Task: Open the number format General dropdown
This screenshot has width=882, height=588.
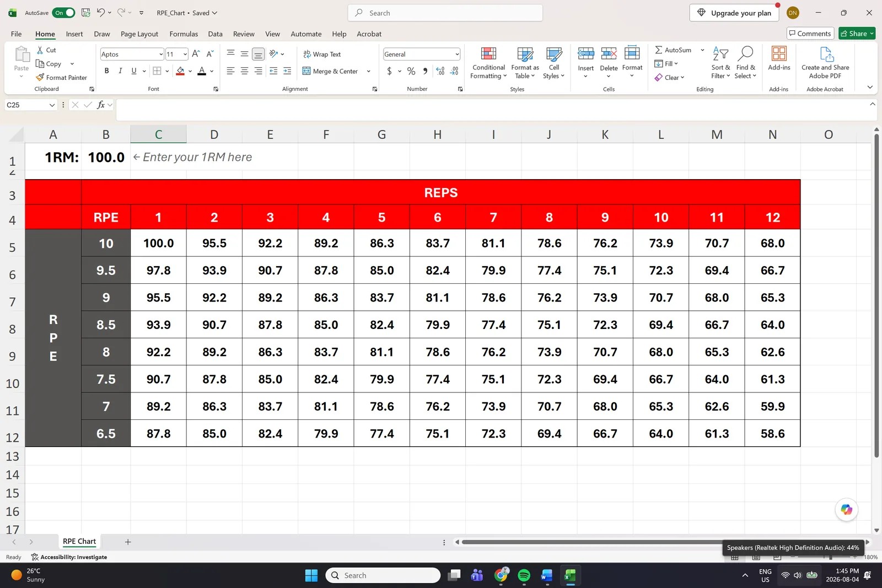Action: tap(457, 54)
